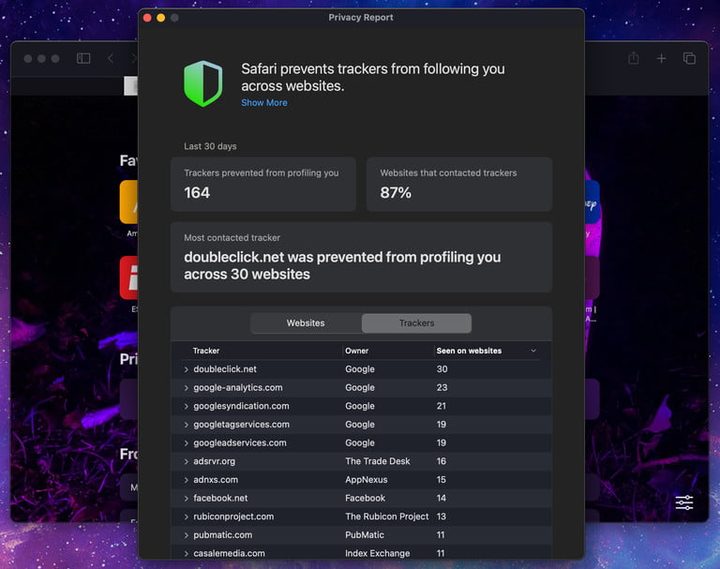Open start page customization sliders icon
This screenshot has width=720, height=569.
(x=684, y=503)
